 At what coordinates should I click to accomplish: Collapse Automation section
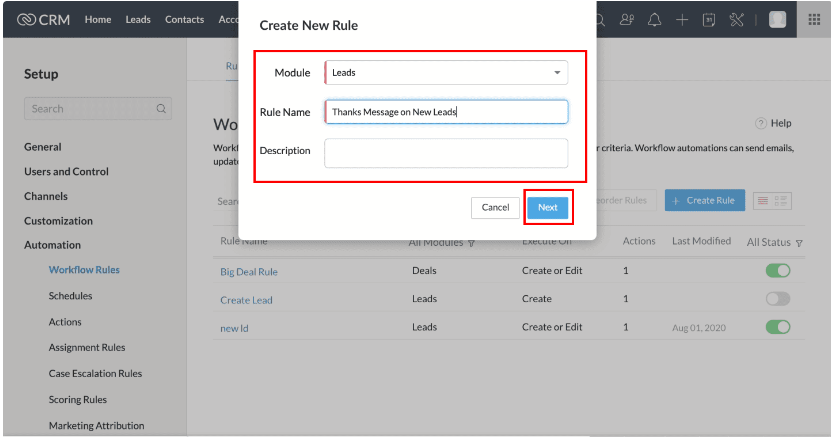pos(52,245)
